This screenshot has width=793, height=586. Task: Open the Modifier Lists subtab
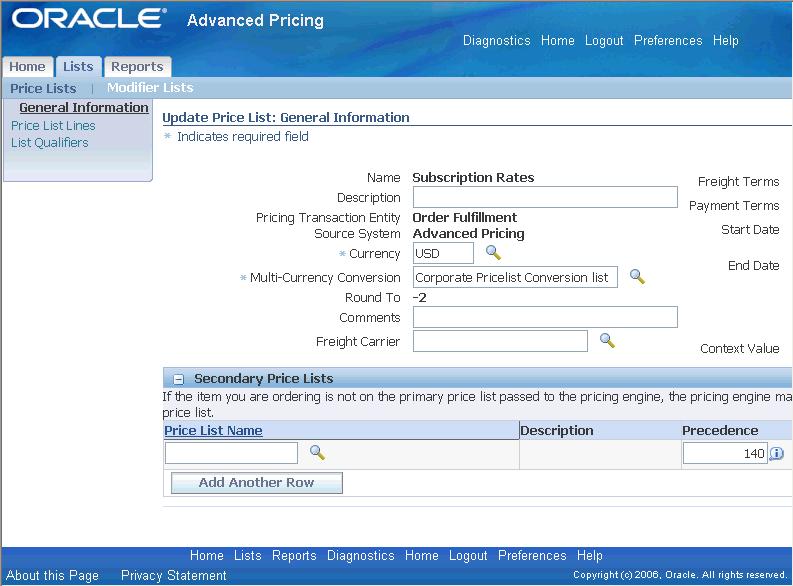point(150,88)
